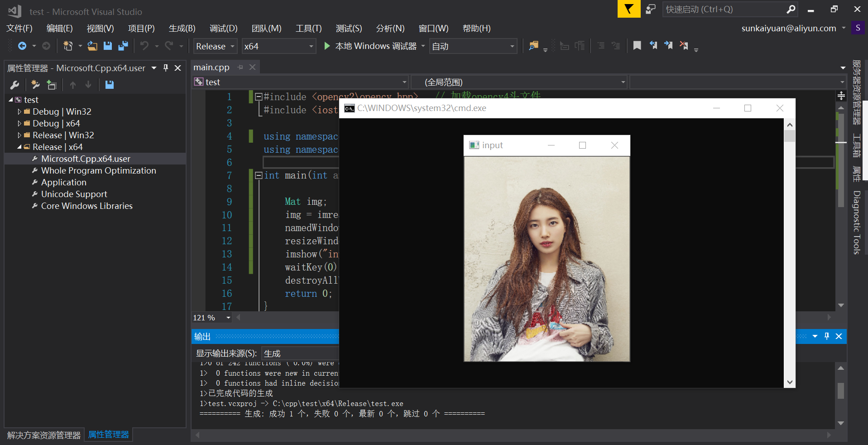Close the Property Manager panel
The height and width of the screenshot is (445, 868).
click(x=178, y=68)
